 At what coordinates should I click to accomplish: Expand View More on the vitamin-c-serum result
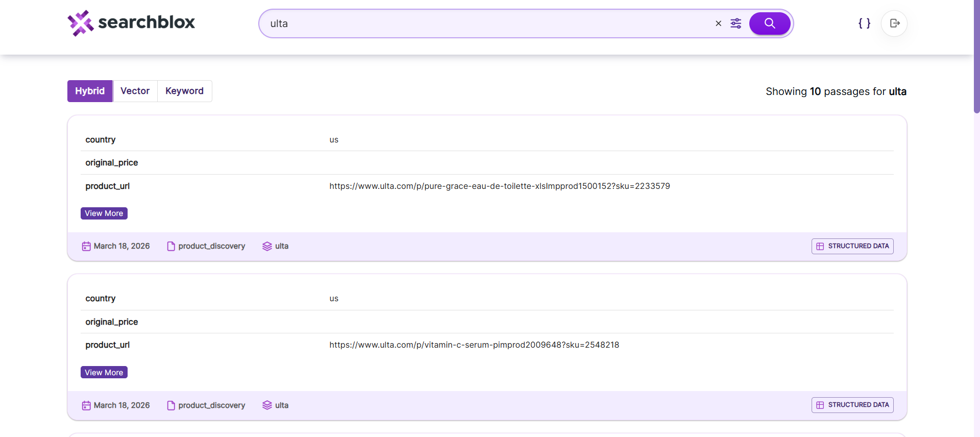104,373
